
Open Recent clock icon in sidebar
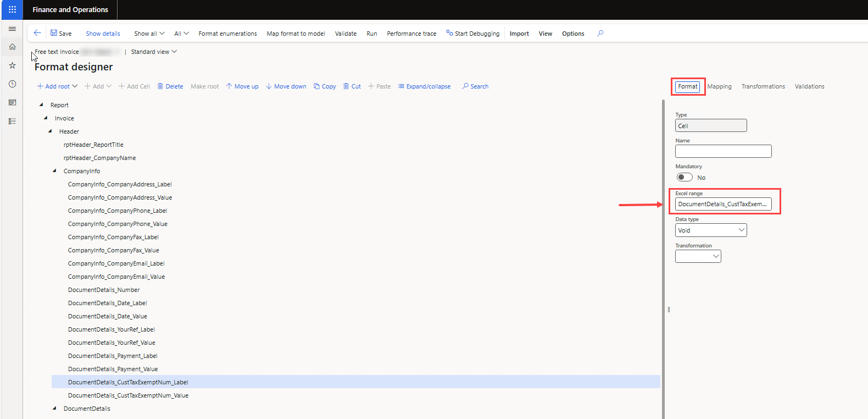tap(12, 84)
